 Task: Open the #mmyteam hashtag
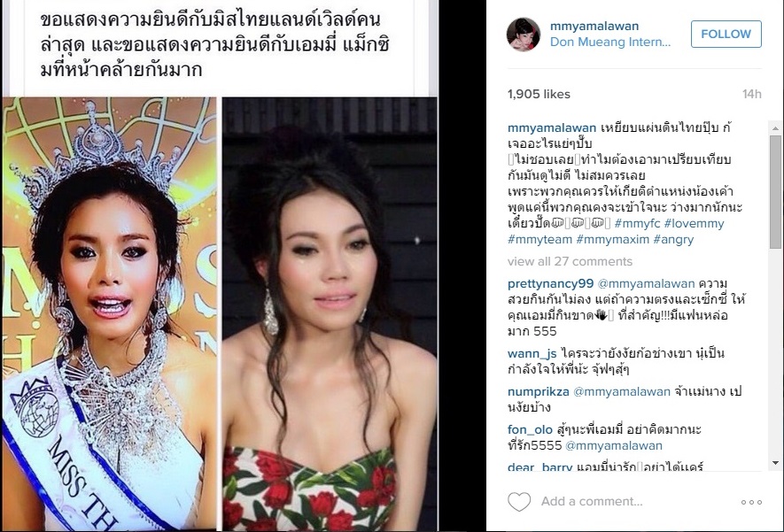tap(540, 239)
